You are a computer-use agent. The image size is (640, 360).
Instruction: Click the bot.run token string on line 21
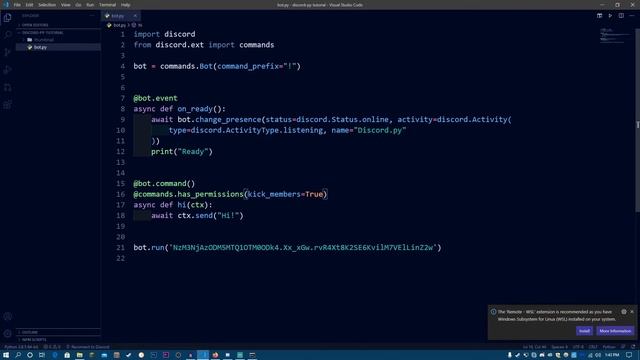tap(302, 247)
